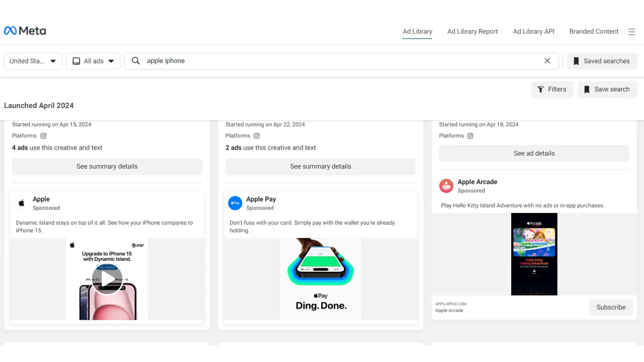
Task: Click Instagram platform icon for Apr 22 ad
Action: coord(257,136)
